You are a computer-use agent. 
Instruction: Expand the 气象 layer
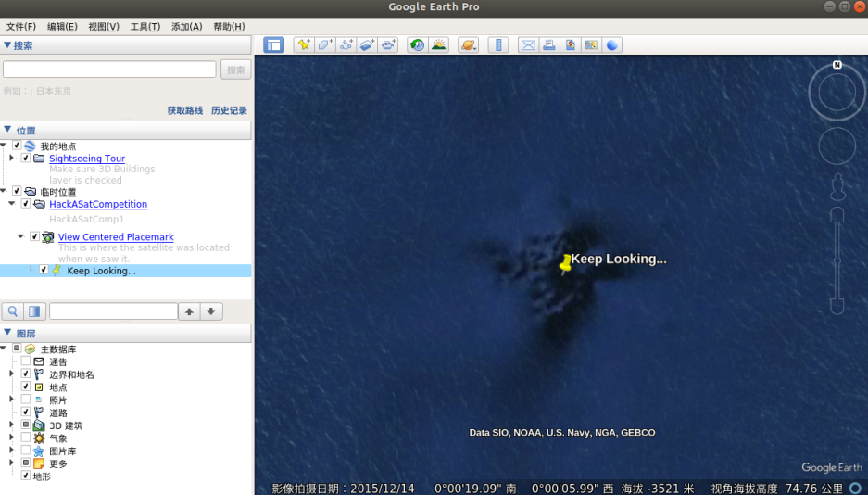point(11,438)
